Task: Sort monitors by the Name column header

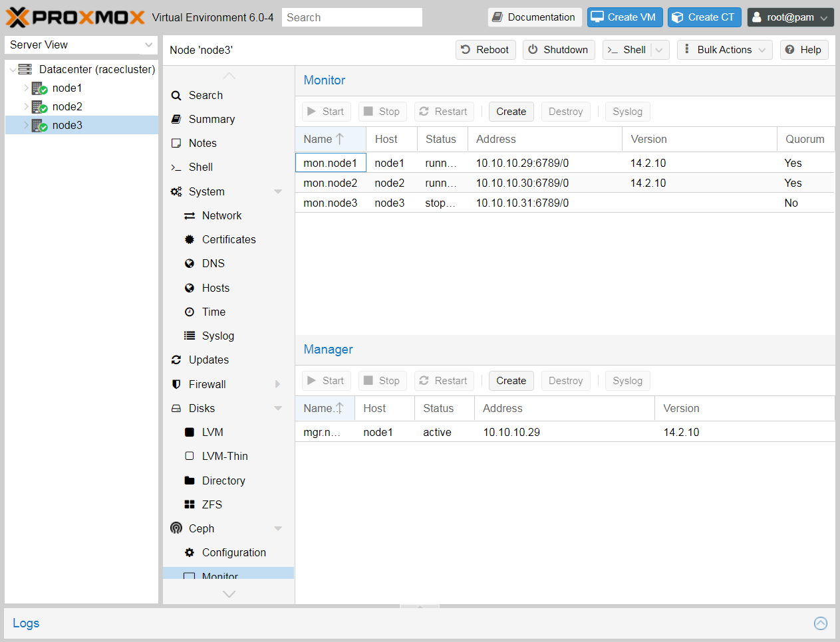Action: pos(331,140)
